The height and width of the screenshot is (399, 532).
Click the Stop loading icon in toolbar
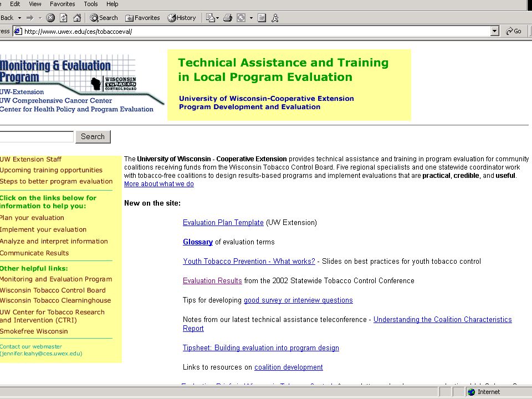(x=50, y=18)
